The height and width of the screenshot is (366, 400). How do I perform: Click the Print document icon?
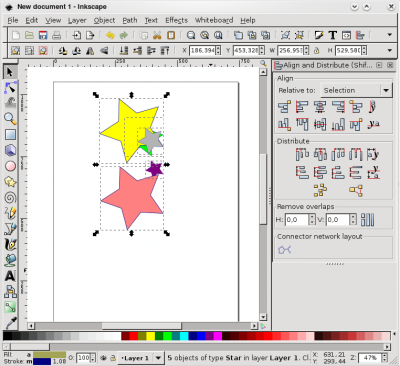(x=56, y=35)
